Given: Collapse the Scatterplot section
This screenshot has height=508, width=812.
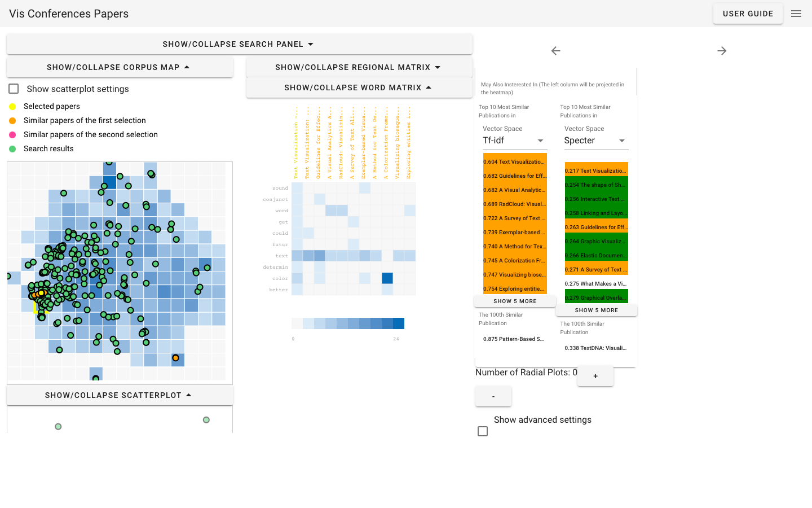Looking at the screenshot, I should (120, 395).
